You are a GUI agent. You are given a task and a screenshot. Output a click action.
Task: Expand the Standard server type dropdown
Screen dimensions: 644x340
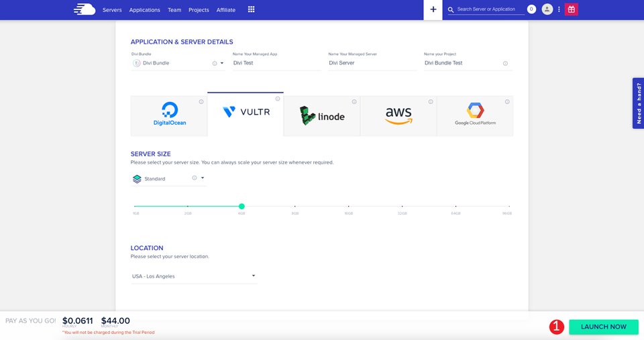pyautogui.click(x=203, y=178)
